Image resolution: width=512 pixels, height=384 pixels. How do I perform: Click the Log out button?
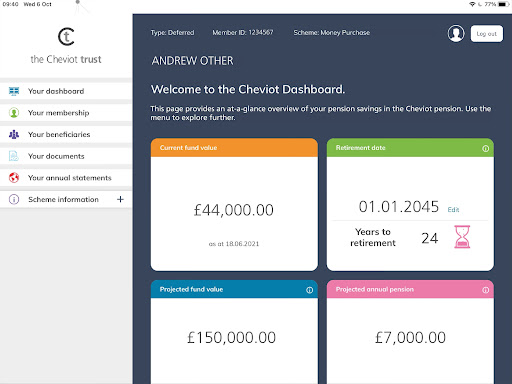[487, 34]
